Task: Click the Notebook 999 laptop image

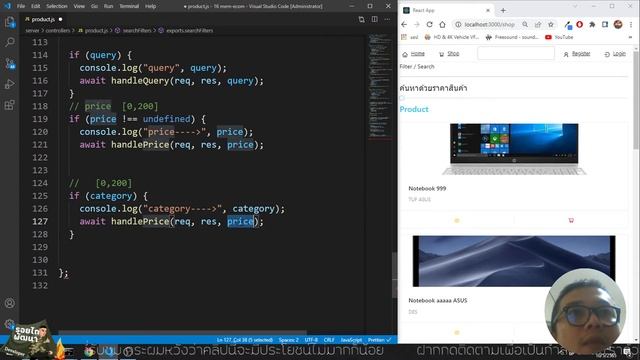Action: click(x=514, y=149)
